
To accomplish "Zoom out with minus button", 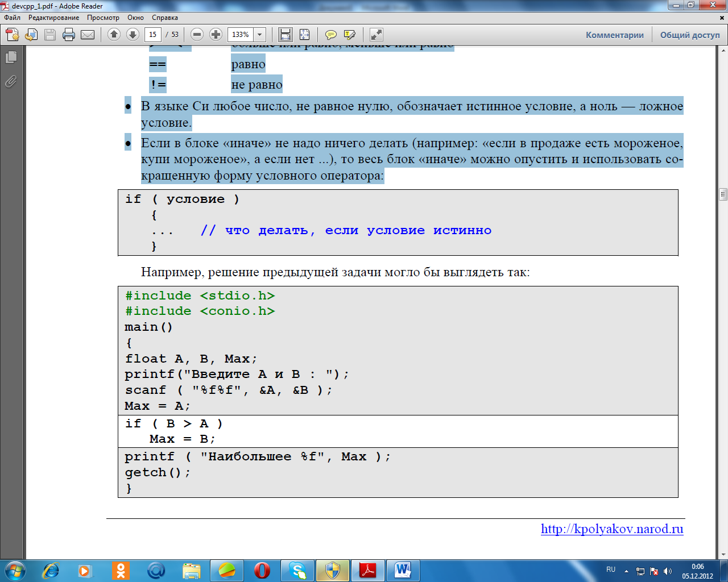I will point(197,35).
